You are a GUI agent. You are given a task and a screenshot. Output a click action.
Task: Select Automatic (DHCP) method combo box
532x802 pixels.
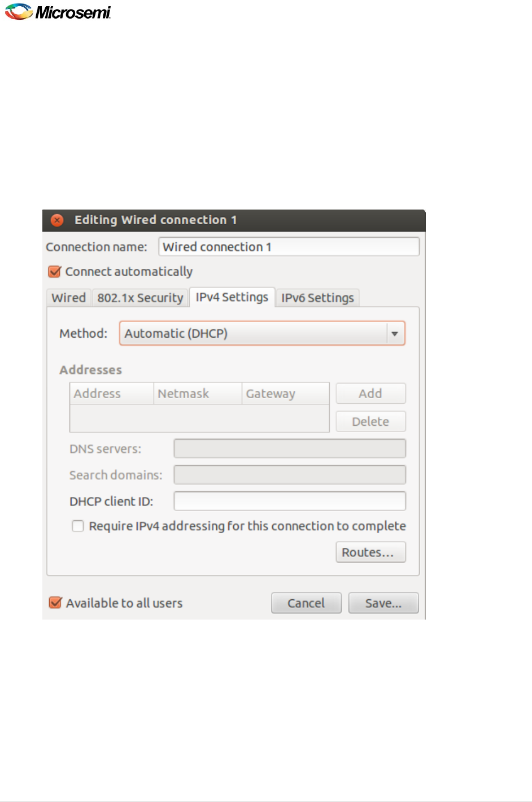coord(262,333)
